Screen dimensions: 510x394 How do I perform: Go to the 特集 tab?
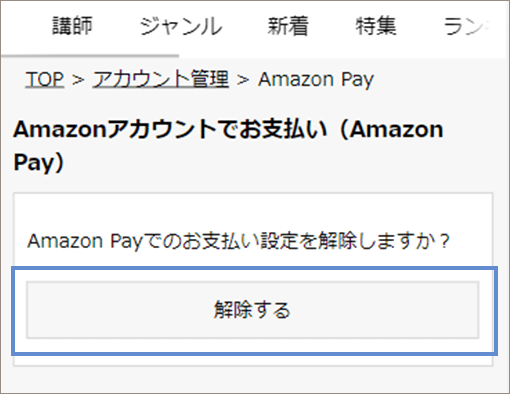(376, 26)
